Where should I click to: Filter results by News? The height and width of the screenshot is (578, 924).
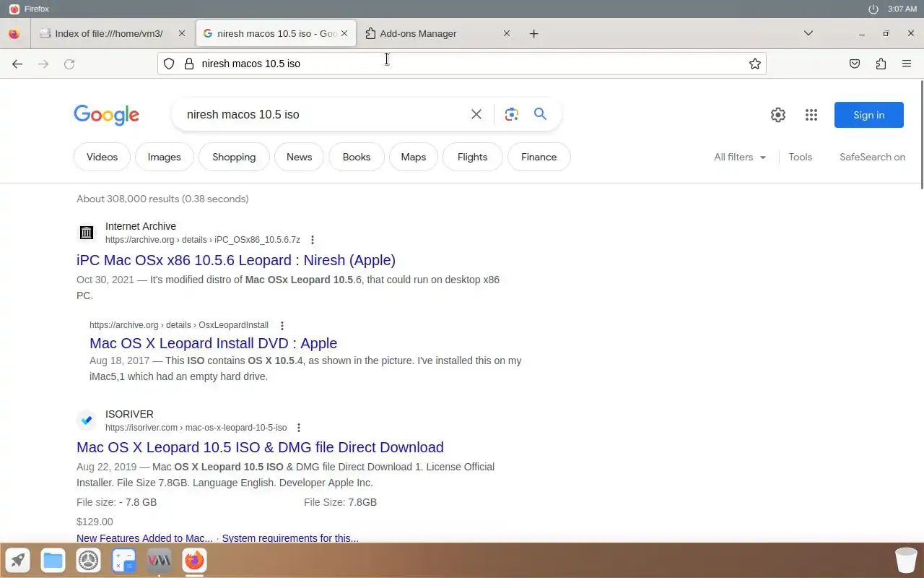[299, 157]
